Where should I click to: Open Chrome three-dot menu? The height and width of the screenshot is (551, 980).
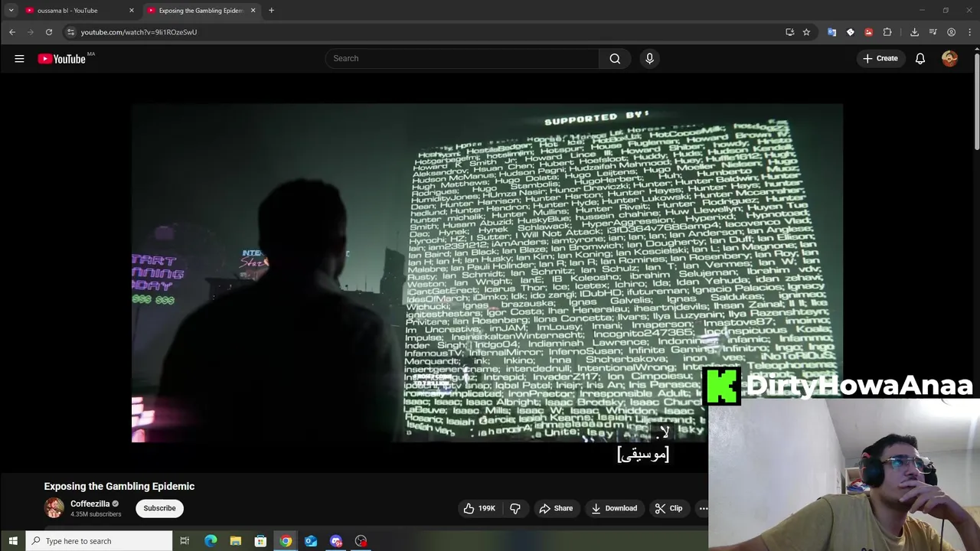[970, 32]
